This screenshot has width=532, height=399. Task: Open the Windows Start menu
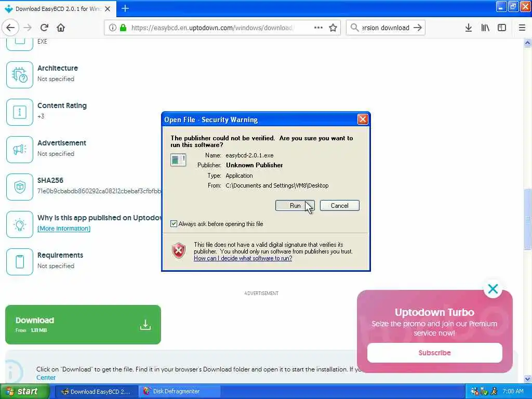tap(24, 391)
